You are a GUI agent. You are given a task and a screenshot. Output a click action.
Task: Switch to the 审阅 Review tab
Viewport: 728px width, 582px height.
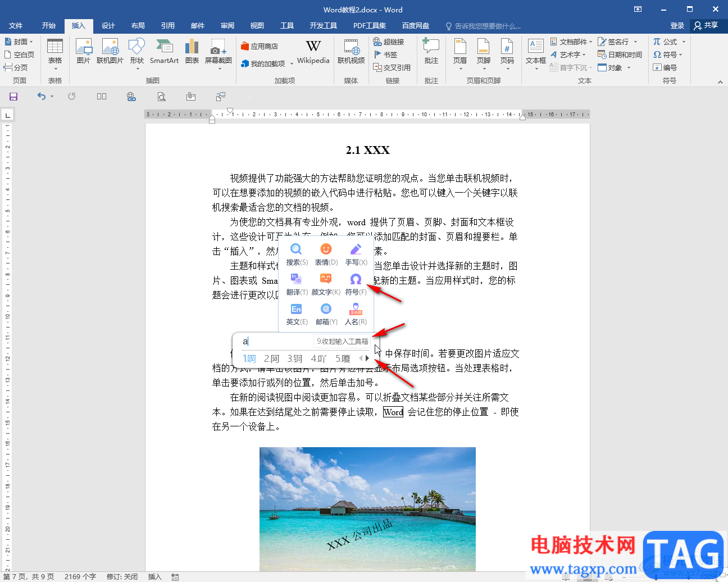point(228,26)
